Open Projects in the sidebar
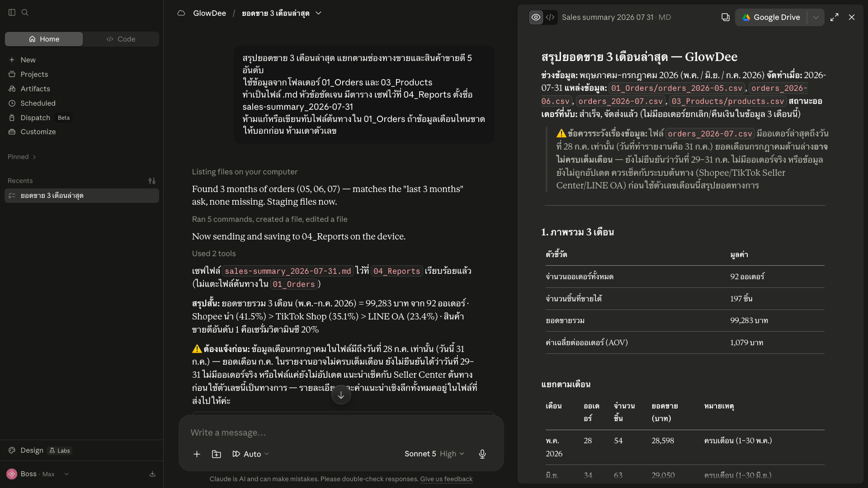 pyautogui.click(x=34, y=74)
